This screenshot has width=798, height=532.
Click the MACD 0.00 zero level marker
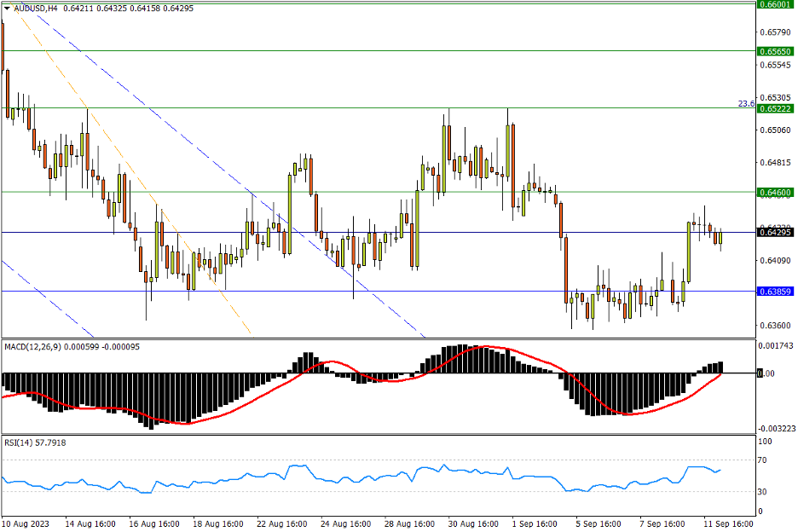(x=767, y=373)
